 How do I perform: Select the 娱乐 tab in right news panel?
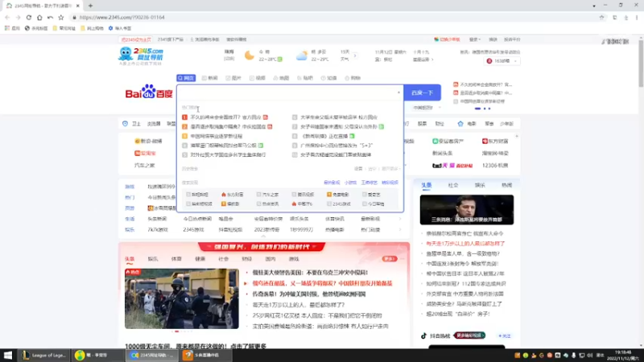point(480,186)
